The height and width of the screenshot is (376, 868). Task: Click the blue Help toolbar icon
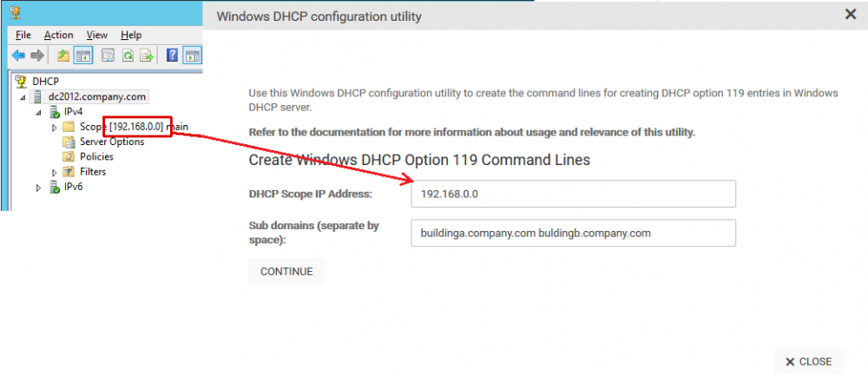[172, 56]
